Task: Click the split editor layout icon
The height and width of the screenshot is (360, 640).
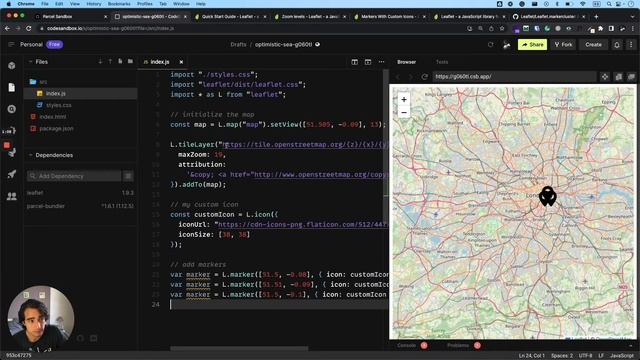Action: (355, 62)
